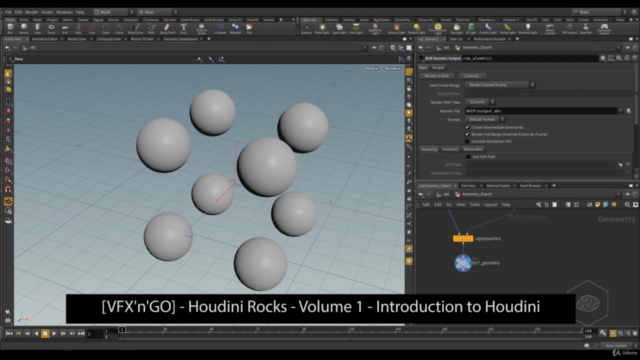Viewport: 640px width, 360px height.
Task: Open the scene view path dropdown arrow
Action: (364, 48)
